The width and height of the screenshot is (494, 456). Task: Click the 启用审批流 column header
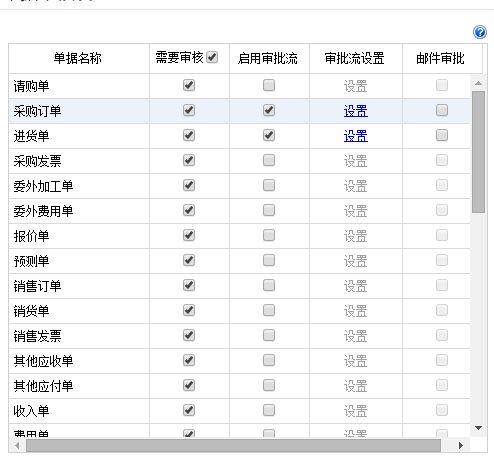pyautogui.click(x=268, y=58)
